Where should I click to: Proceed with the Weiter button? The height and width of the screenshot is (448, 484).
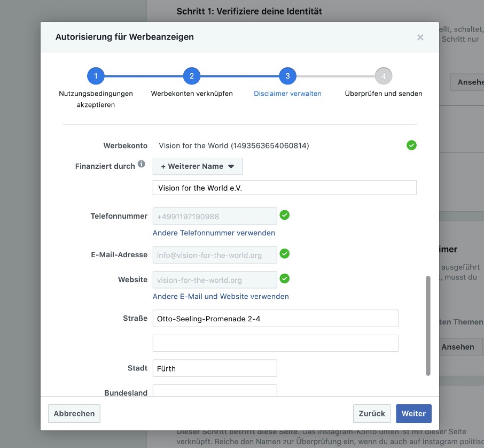coord(413,413)
